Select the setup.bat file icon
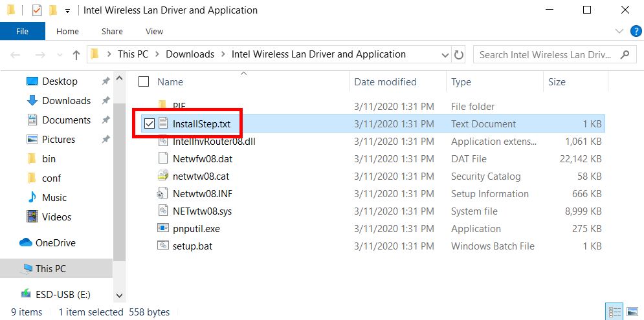Image resolution: width=644 pixels, height=320 pixels. coord(163,246)
